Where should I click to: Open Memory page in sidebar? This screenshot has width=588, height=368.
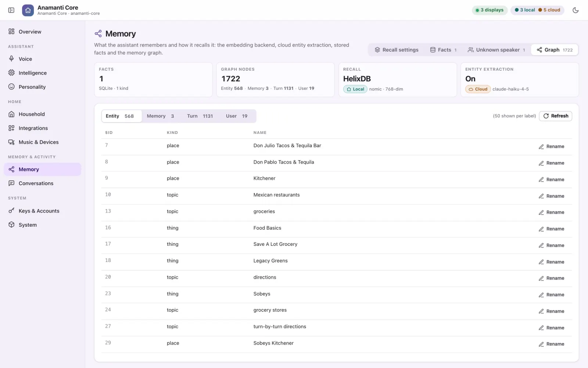click(x=43, y=169)
